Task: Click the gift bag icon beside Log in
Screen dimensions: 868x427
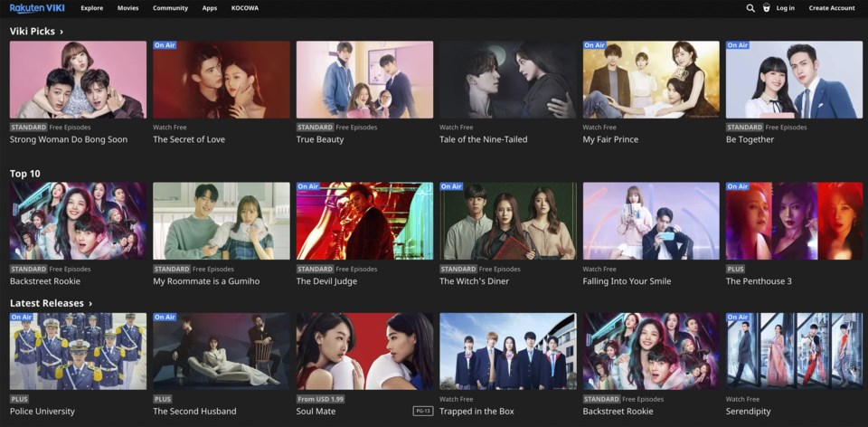Action: pyautogui.click(x=766, y=8)
